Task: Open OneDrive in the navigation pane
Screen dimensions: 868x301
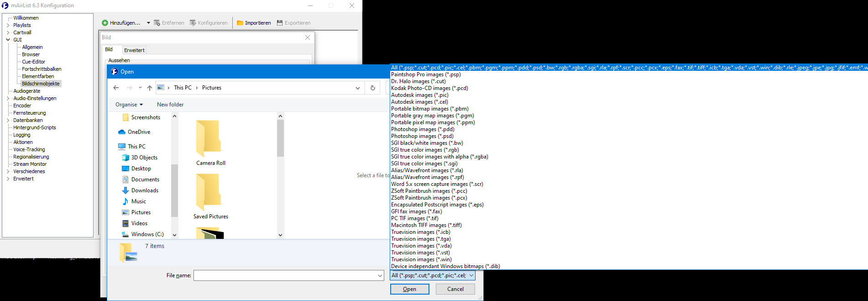Action: click(x=139, y=132)
